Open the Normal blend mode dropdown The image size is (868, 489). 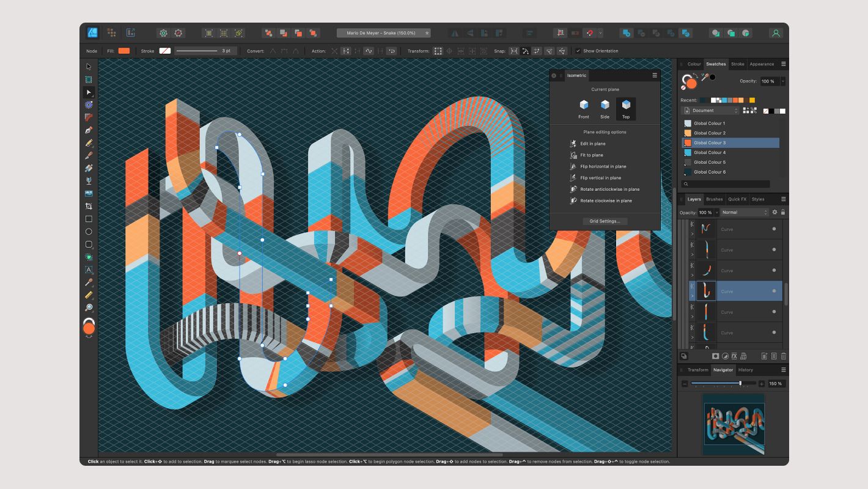click(x=743, y=212)
